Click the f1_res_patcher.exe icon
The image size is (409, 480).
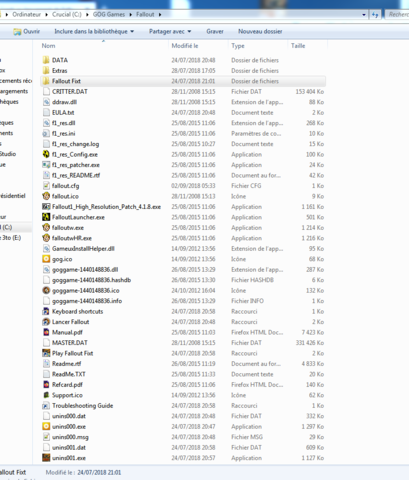tap(46, 165)
